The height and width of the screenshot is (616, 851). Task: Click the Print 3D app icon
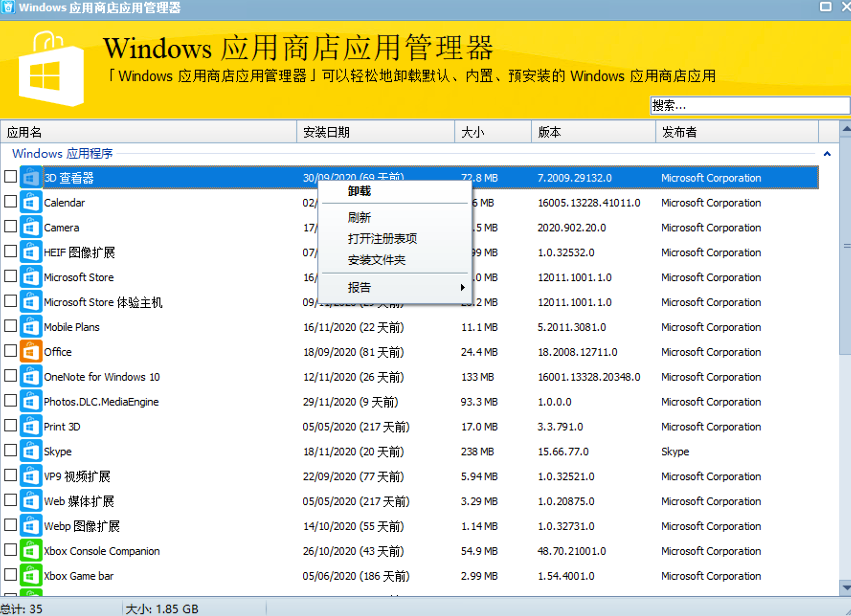(31, 427)
